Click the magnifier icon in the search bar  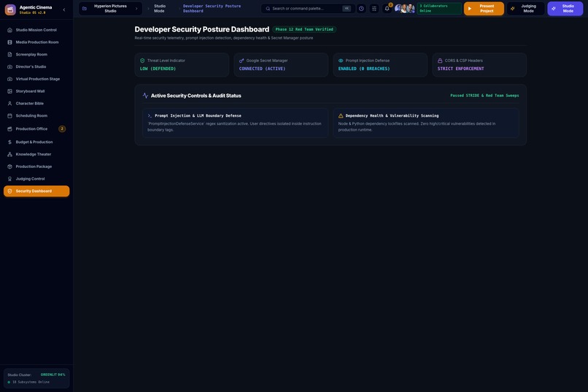coord(268,9)
